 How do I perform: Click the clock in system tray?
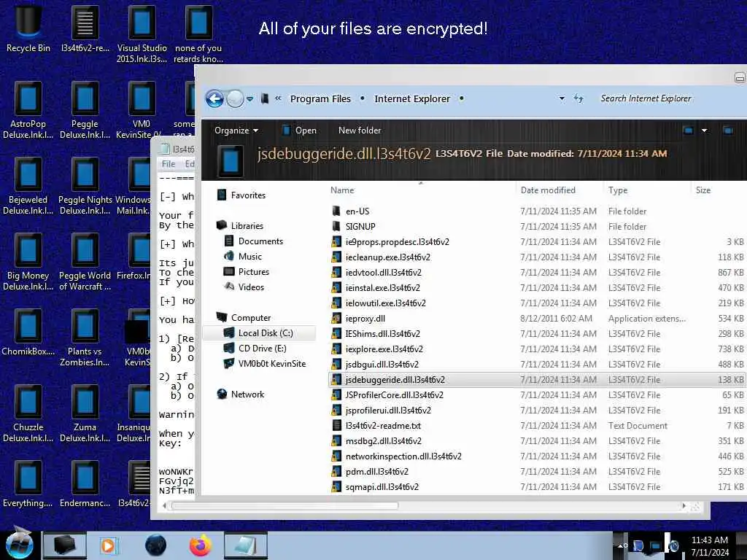pos(710,545)
